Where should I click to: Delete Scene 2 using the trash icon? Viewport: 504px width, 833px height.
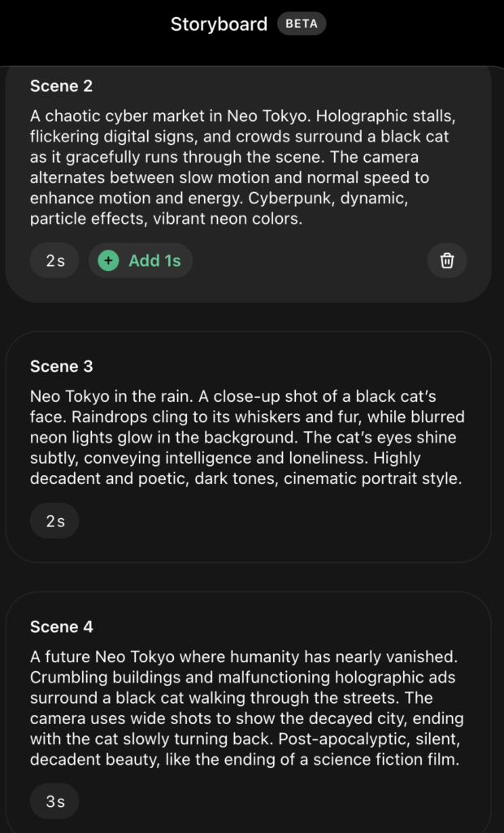tap(447, 260)
